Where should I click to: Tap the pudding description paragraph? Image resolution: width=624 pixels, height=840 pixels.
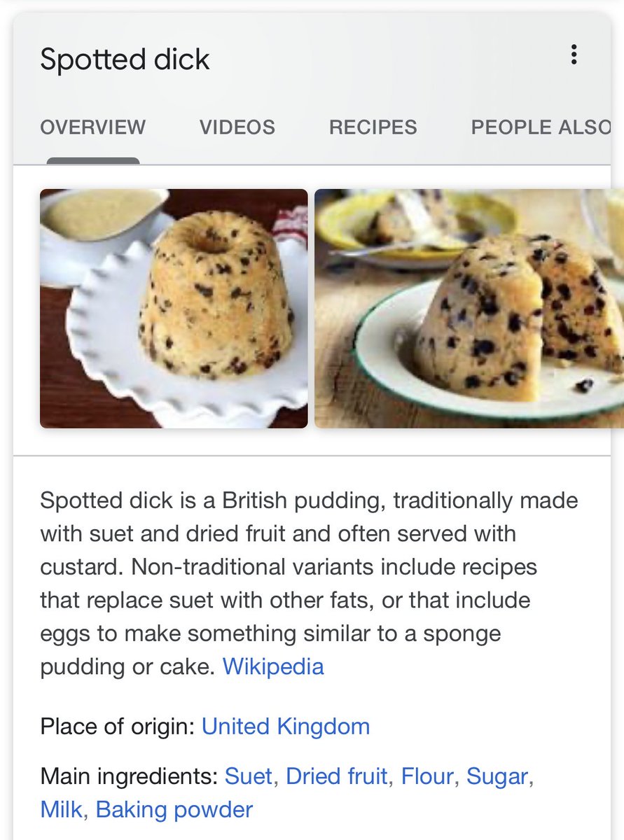[310, 584]
